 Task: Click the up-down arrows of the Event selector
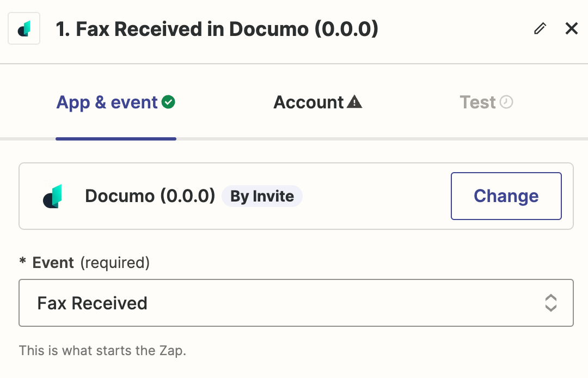[550, 303]
